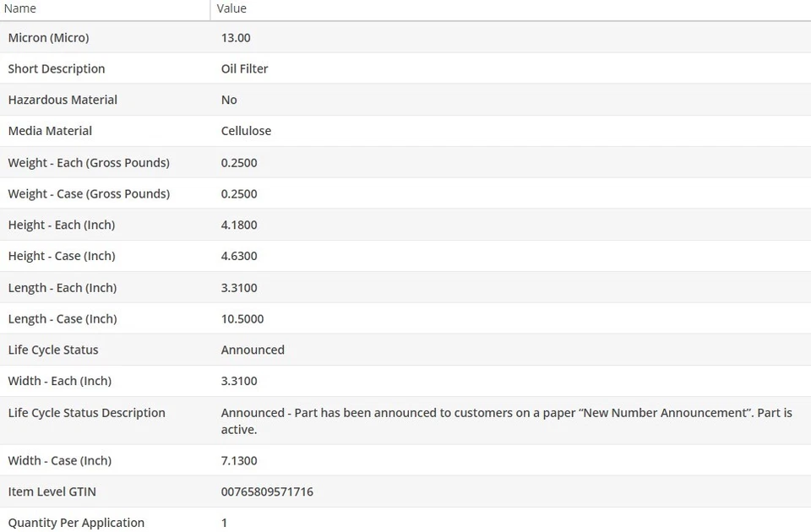
Task: Click Height - Case (Inch) label
Action: tap(62, 256)
